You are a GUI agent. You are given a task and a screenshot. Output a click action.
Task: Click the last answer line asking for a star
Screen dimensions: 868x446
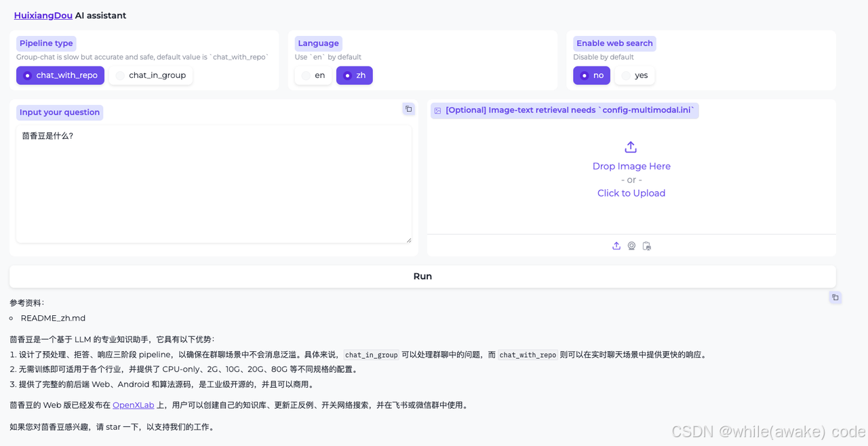(112, 427)
